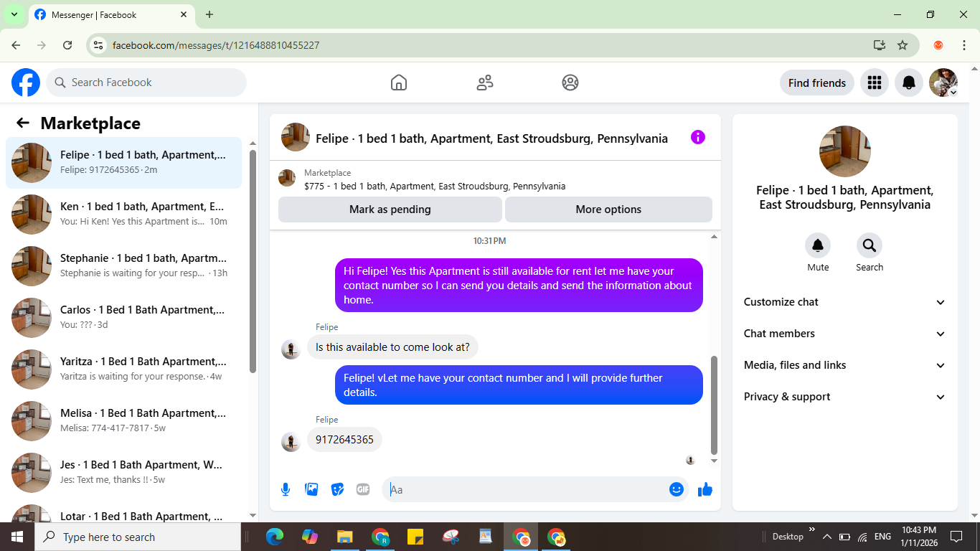
Task: Focus the message text input field
Action: pyautogui.click(x=528, y=489)
